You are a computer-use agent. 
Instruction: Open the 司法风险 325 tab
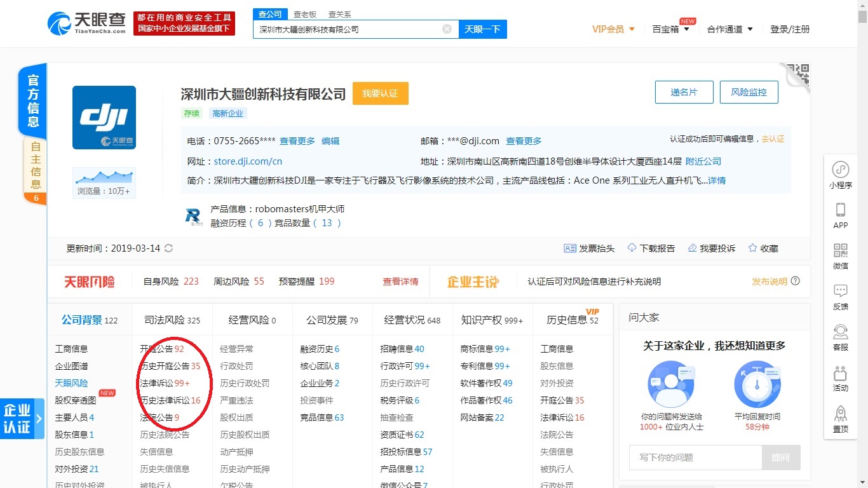pos(172,320)
